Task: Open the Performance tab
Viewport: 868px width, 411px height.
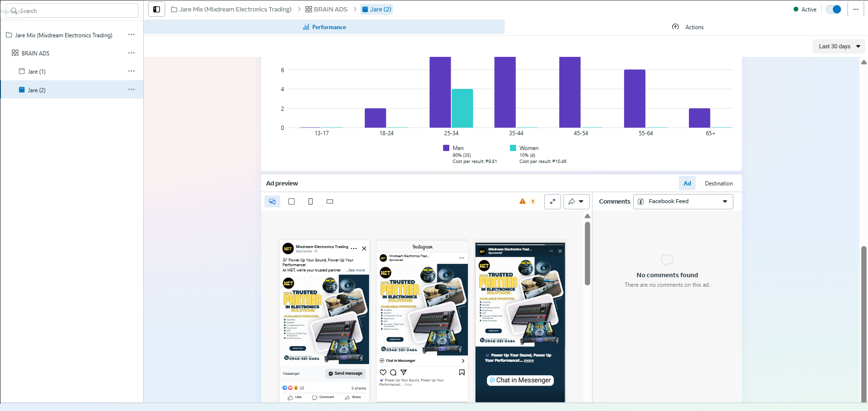Action: 324,27
